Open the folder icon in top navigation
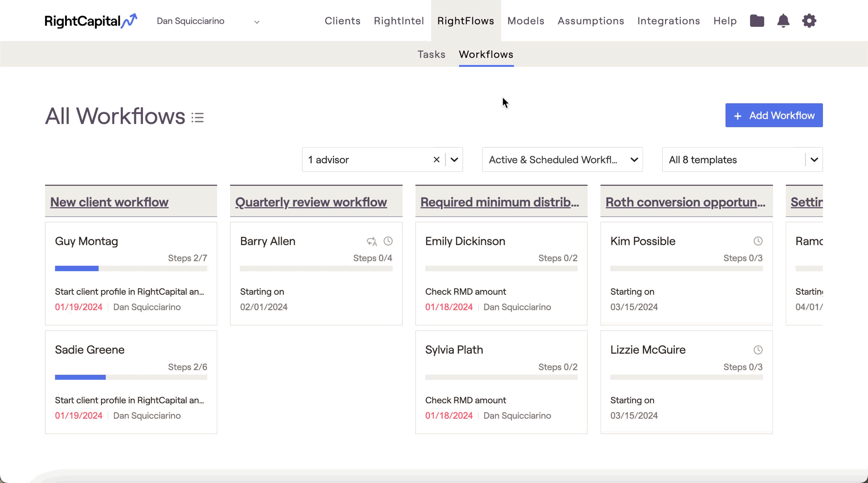The height and width of the screenshot is (483, 868). tap(757, 21)
